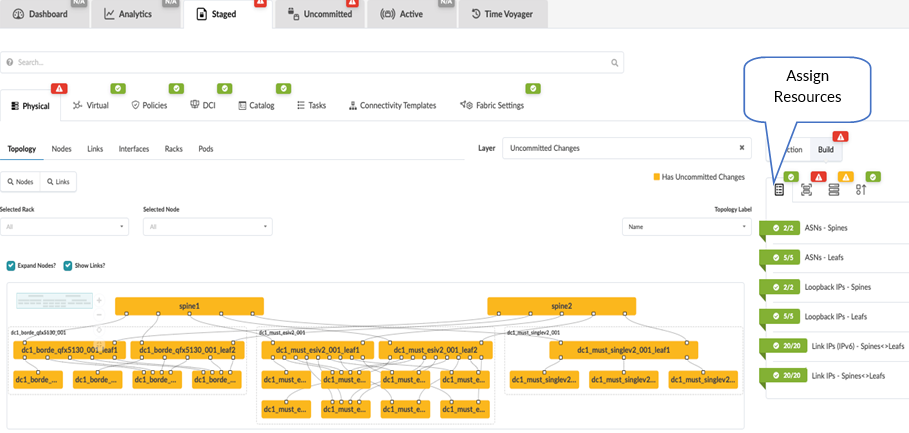The image size is (909, 433).
Task: Select the Physical sub-tab
Action: tap(30, 106)
